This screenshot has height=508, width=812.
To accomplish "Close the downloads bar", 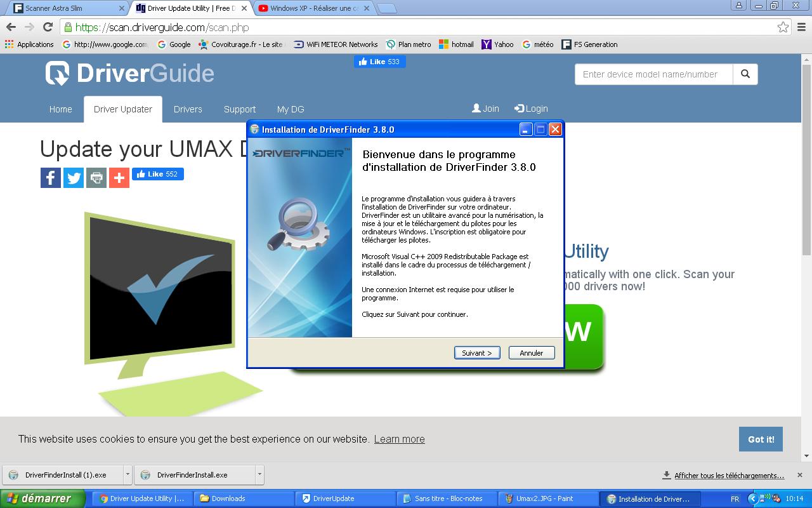I will 800,475.
